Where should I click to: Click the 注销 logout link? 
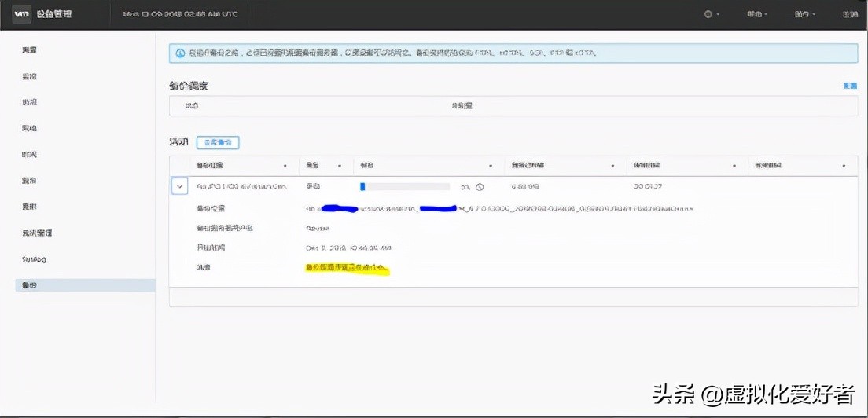tap(850, 14)
